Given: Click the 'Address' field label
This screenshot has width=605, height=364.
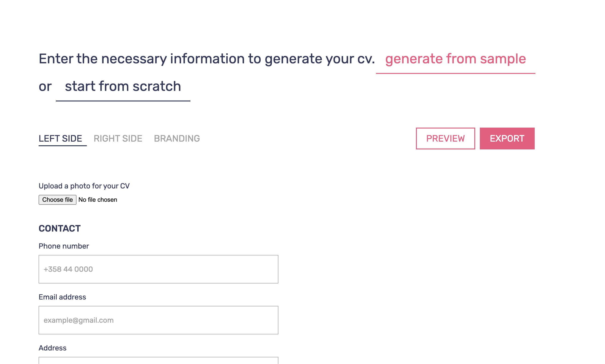Looking at the screenshot, I should pos(53,348).
